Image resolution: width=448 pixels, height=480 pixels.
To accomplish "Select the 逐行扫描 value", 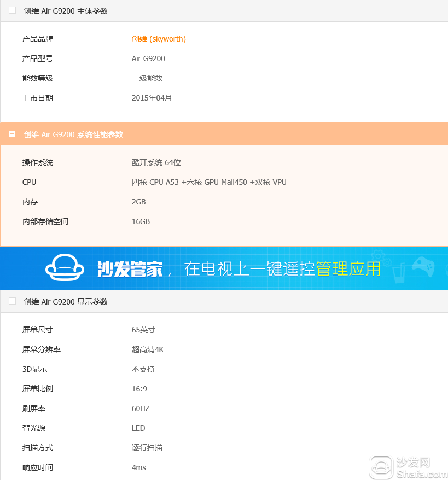I will tap(147, 448).
